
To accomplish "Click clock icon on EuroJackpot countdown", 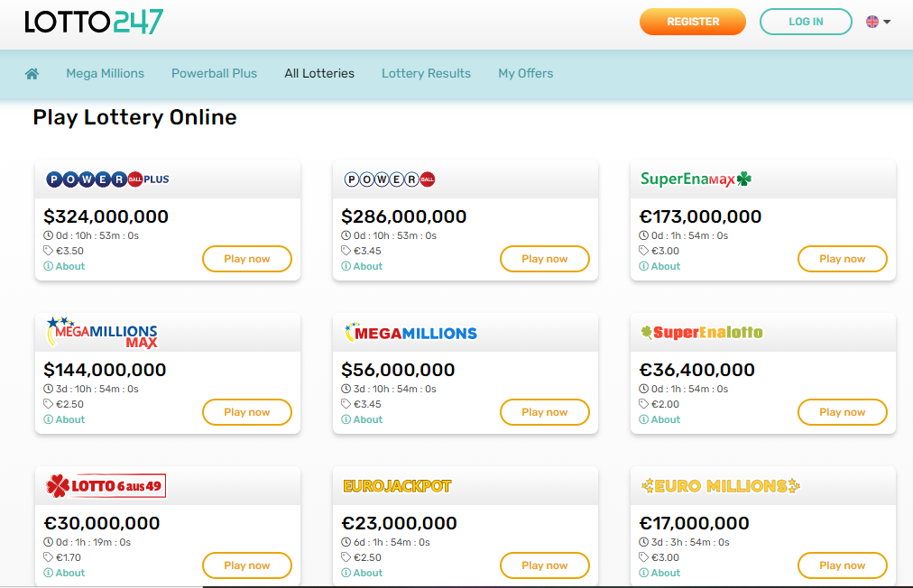I will [346, 542].
